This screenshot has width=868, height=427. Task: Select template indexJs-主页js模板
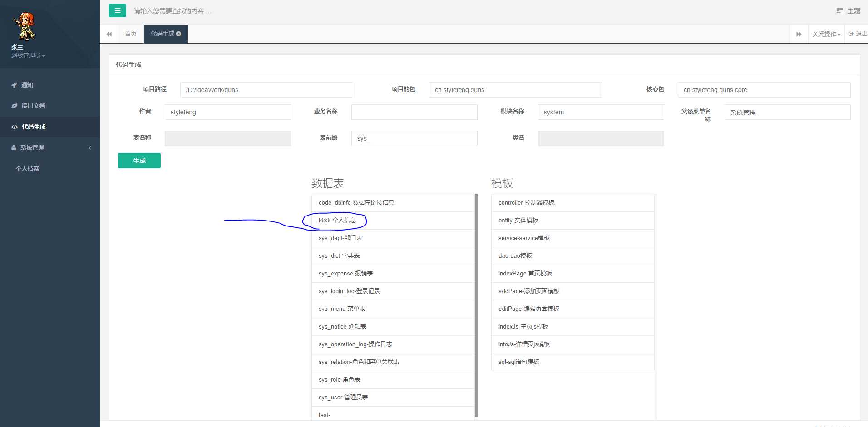click(573, 327)
